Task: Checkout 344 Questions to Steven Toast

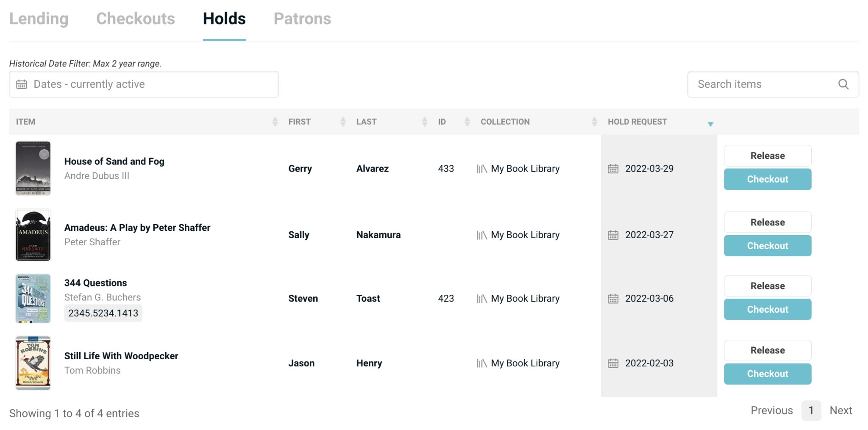Action: 767,309
